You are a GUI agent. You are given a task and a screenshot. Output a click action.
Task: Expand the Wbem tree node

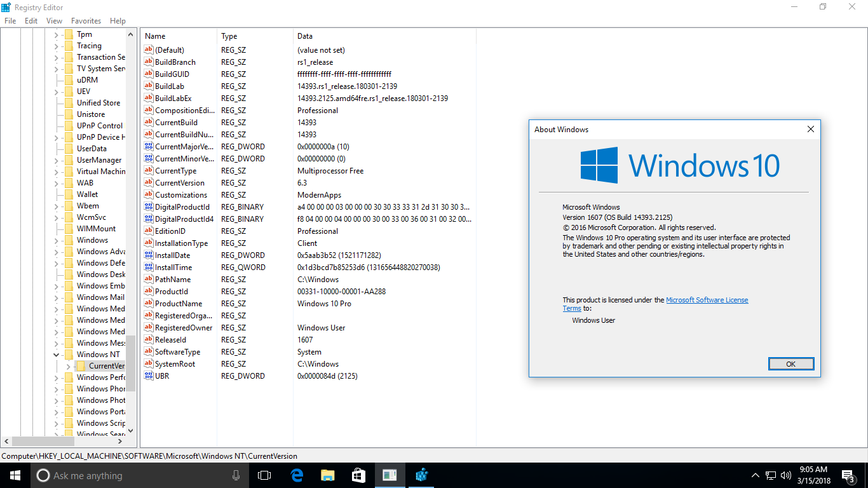(56, 206)
